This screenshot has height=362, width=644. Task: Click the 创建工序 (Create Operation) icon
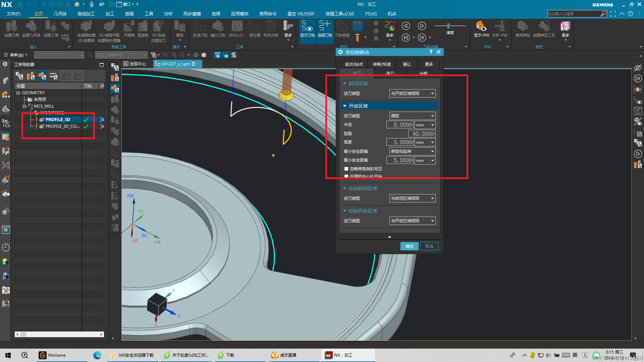click(x=51, y=29)
